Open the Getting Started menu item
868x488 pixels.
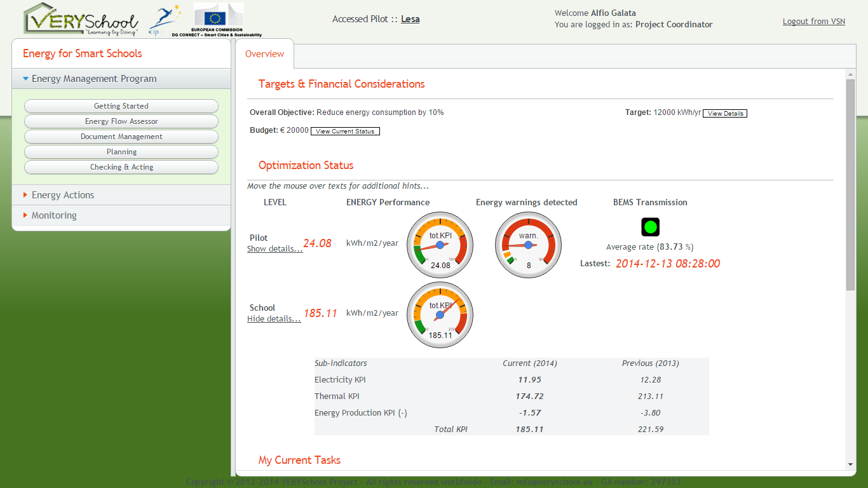(x=121, y=106)
